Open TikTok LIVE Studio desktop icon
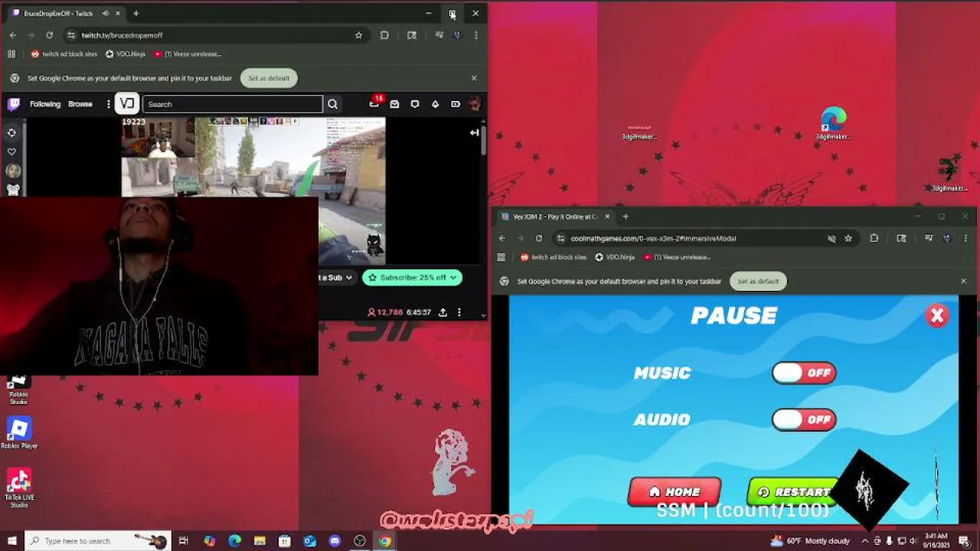Image resolution: width=980 pixels, height=551 pixels. 19,487
